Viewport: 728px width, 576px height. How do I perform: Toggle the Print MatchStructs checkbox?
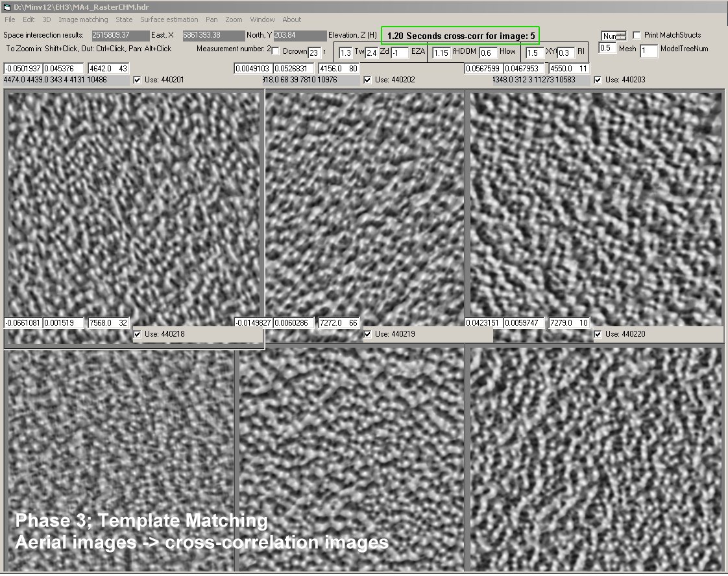tap(637, 35)
